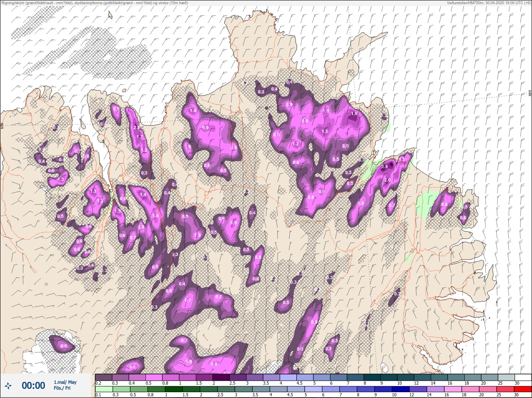Click the 1.7 precipitation value on the map
532x398 pixels.
(140, 137)
